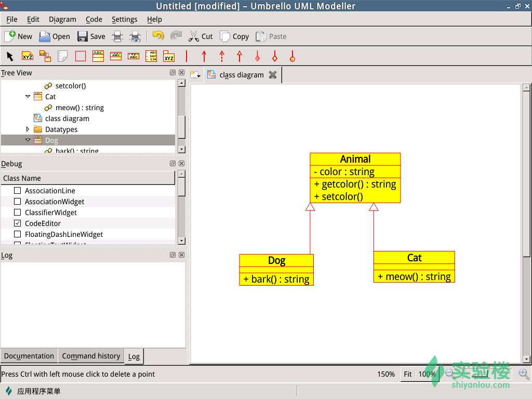Select the note tool

[63, 56]
